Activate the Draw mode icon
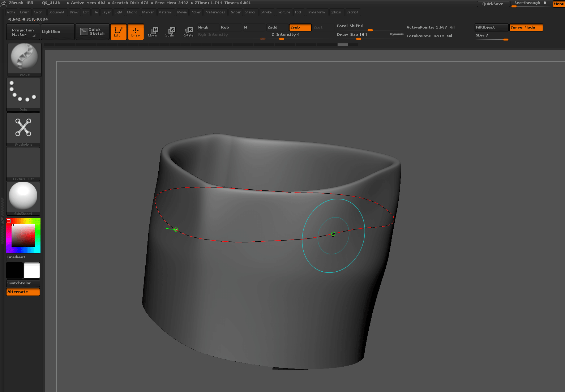 136,32
